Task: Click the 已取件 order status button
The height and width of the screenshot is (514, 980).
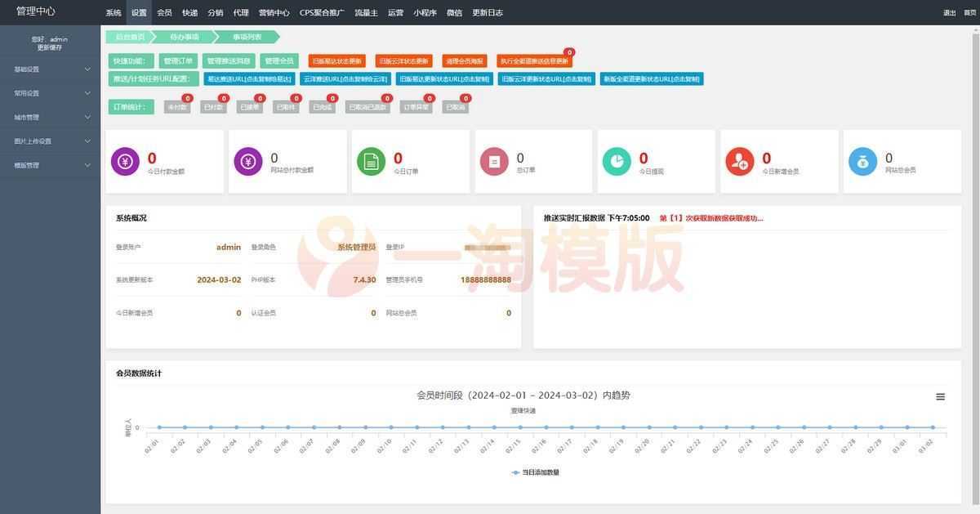Action: click(286, 107)
